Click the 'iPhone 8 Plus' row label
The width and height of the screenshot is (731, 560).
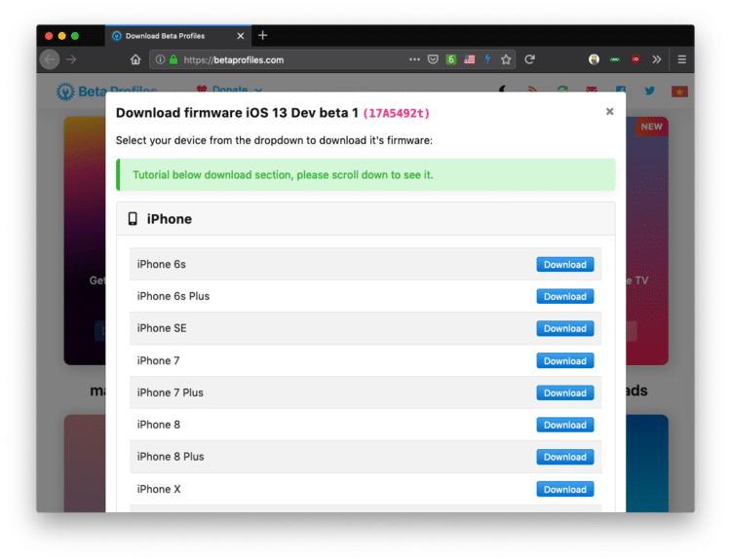pos(171,457)
